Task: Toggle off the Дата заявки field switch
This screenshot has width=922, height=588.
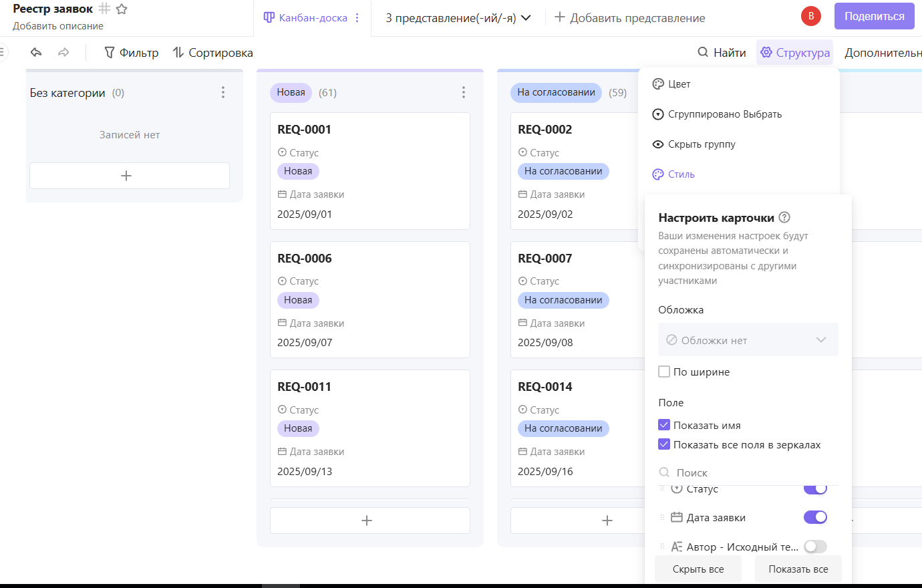Action: tap(815, 517)
